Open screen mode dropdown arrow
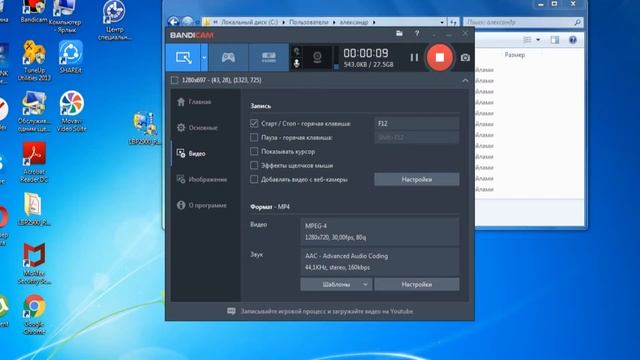This screenshot has width=640, height=360. tap(204, 58)
